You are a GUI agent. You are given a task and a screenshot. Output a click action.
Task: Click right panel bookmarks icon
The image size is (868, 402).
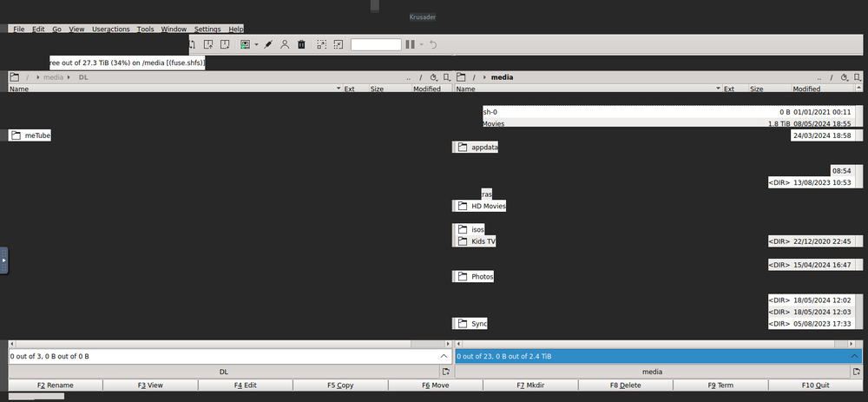(857, 78)
